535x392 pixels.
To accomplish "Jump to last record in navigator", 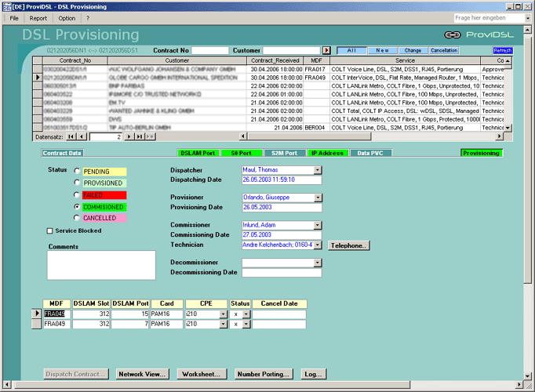I will (140, 136).
